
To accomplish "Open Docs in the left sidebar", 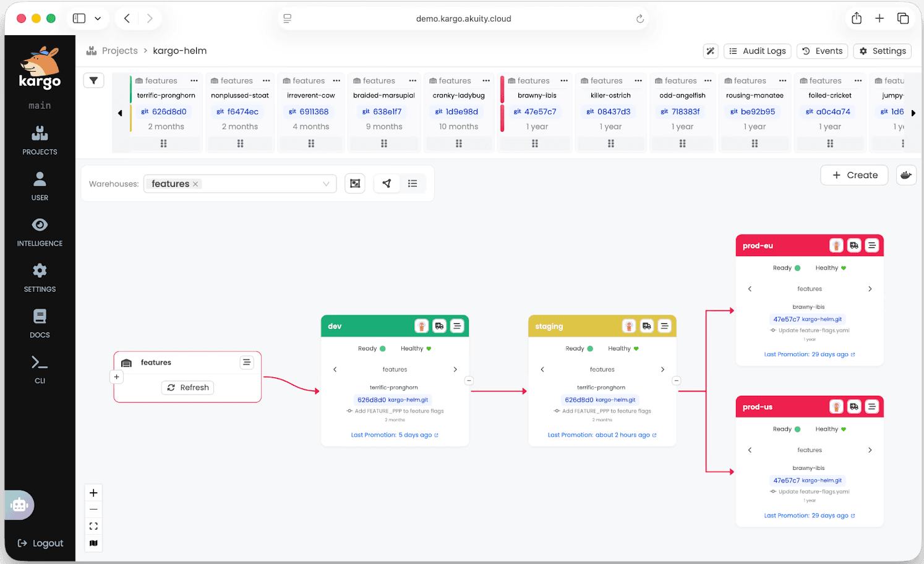I will (40, 324).
